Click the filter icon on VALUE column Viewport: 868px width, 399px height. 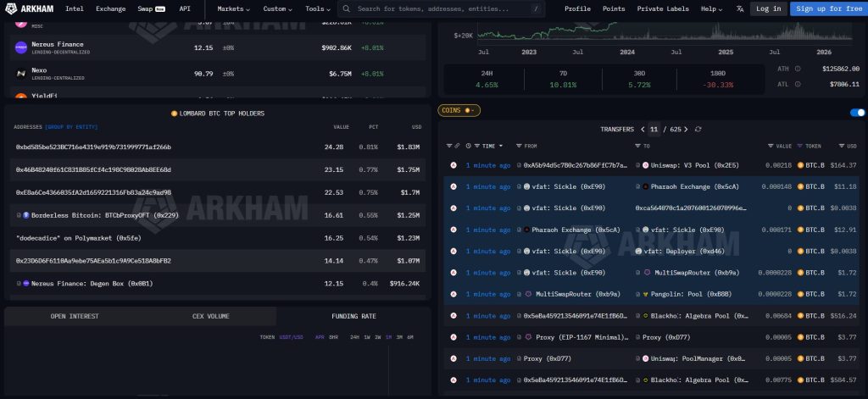pos(771,146)
